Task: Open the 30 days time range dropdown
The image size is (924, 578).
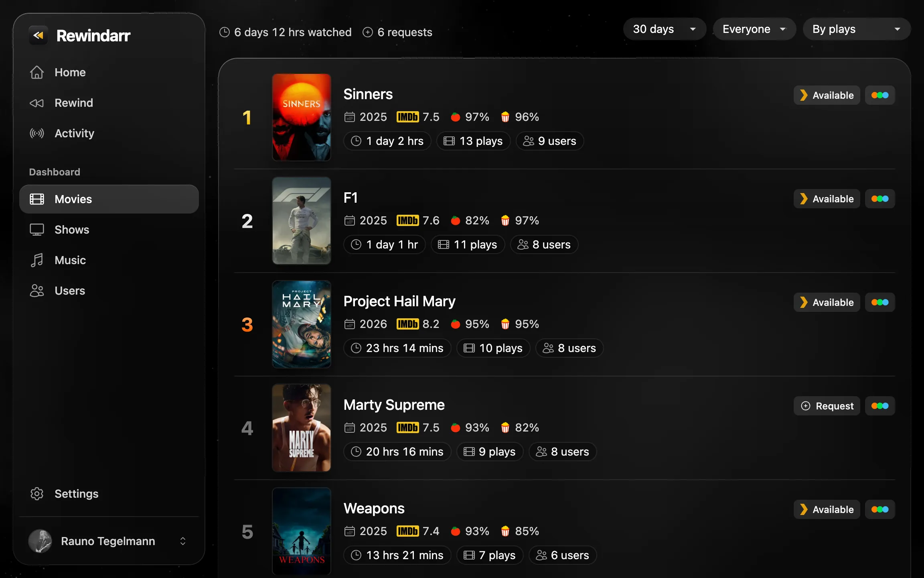Action: (x=665, y=29)
